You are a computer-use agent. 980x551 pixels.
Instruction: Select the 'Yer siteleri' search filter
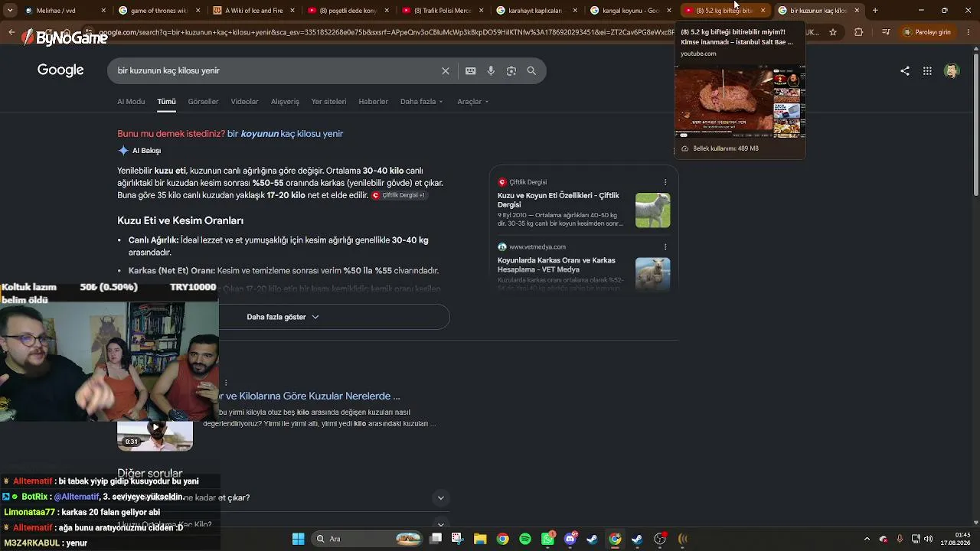click(x=328, y=101)
